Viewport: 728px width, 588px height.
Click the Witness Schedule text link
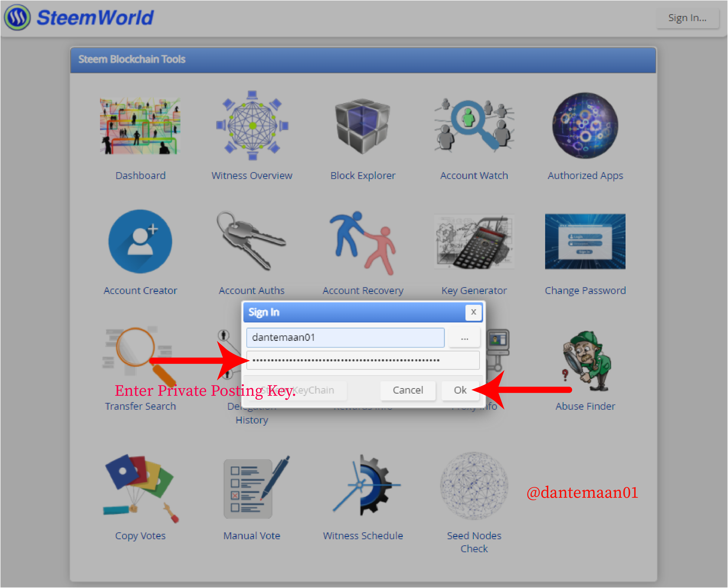[363, 536]
